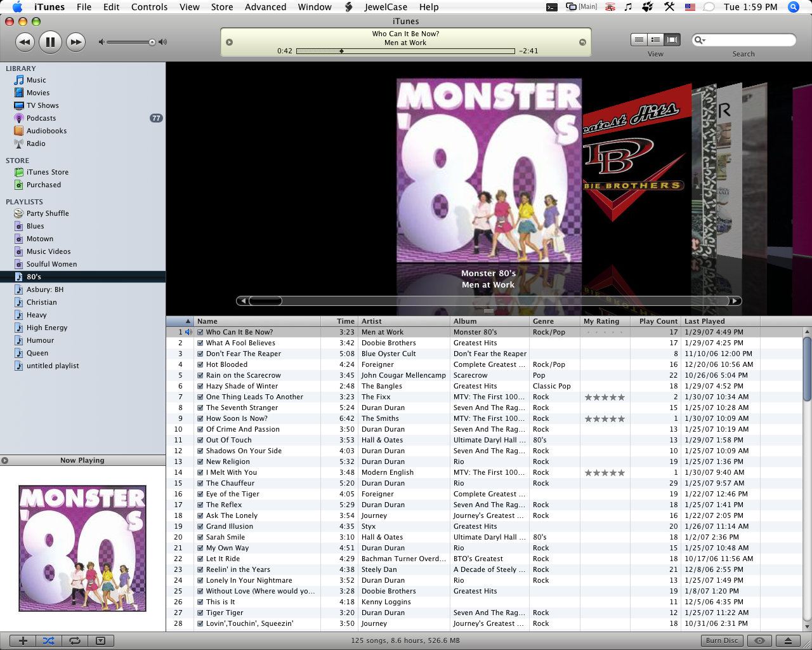Uncheck the Out Of Touch song
812x650 pixels.
click(200, 440)
